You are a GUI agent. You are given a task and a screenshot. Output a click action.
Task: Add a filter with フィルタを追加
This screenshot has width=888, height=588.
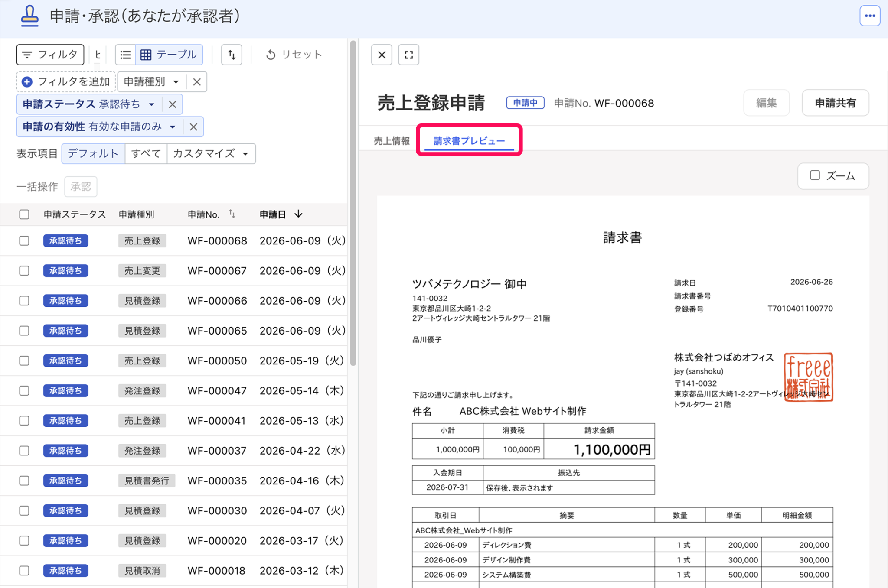click(66, 81)
